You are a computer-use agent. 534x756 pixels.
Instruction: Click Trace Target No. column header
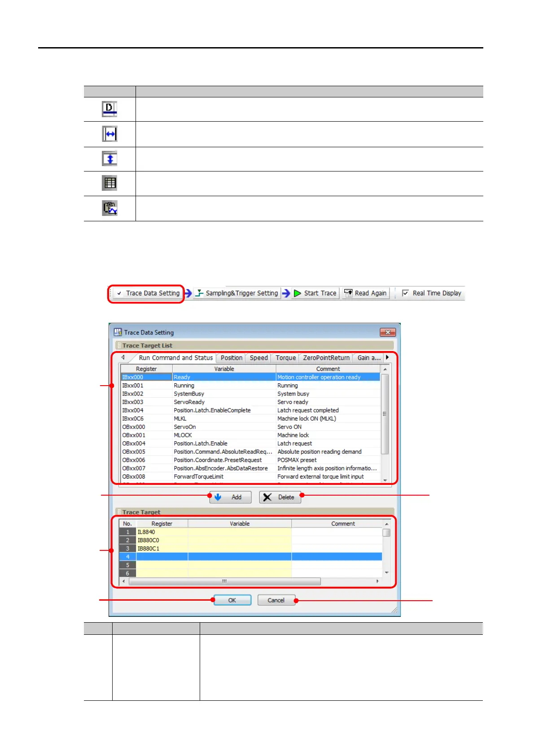(x=127, y=524)
